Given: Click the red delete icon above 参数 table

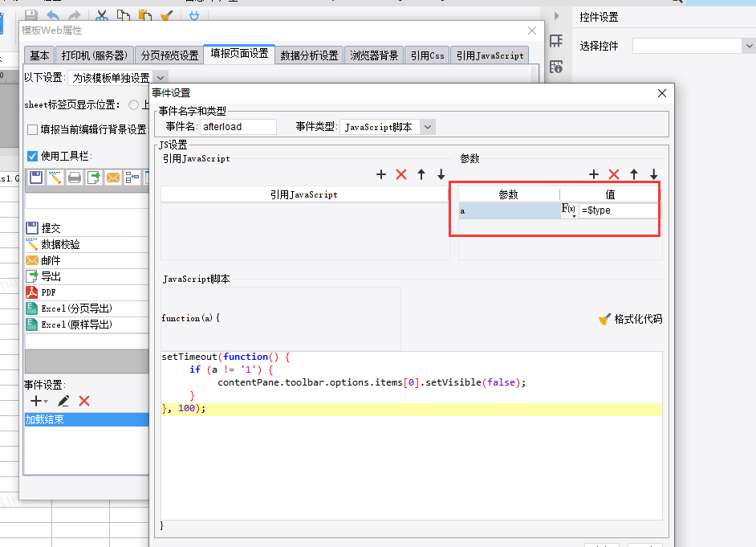Looking at the screenshot, I should point(614,174).
